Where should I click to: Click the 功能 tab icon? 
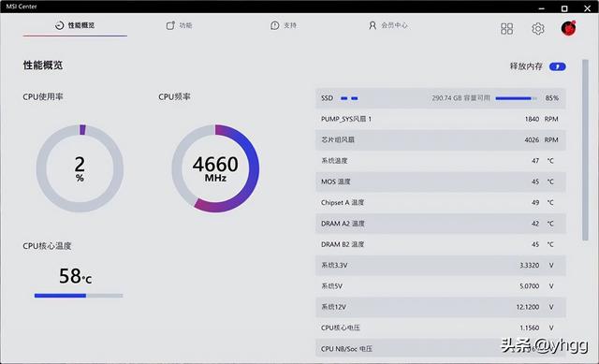(x=170, y=25)
